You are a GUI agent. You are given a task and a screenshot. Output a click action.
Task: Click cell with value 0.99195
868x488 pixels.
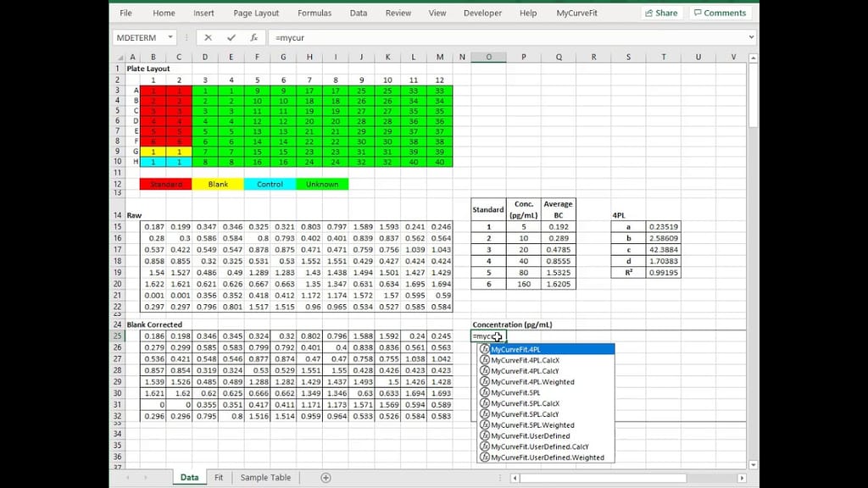tap(663, 272)
